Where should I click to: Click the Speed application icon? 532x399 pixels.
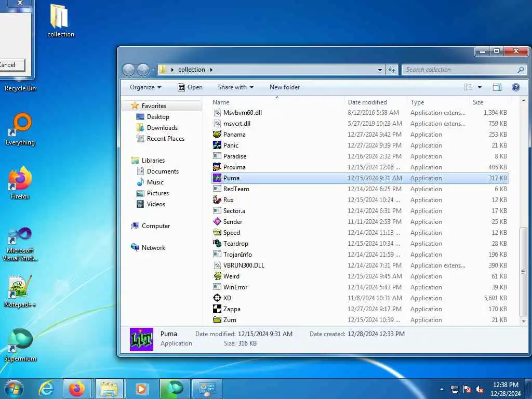point(217,232)
